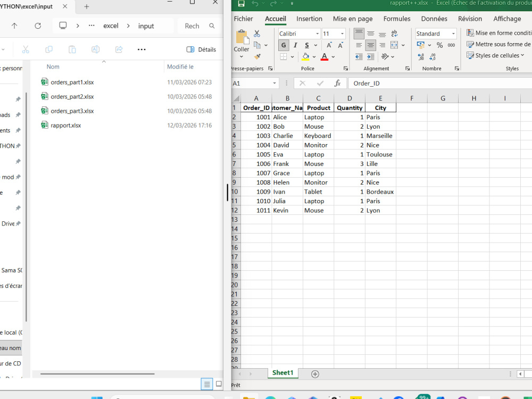Click the Détails button in File Explorer

point(201,49)
